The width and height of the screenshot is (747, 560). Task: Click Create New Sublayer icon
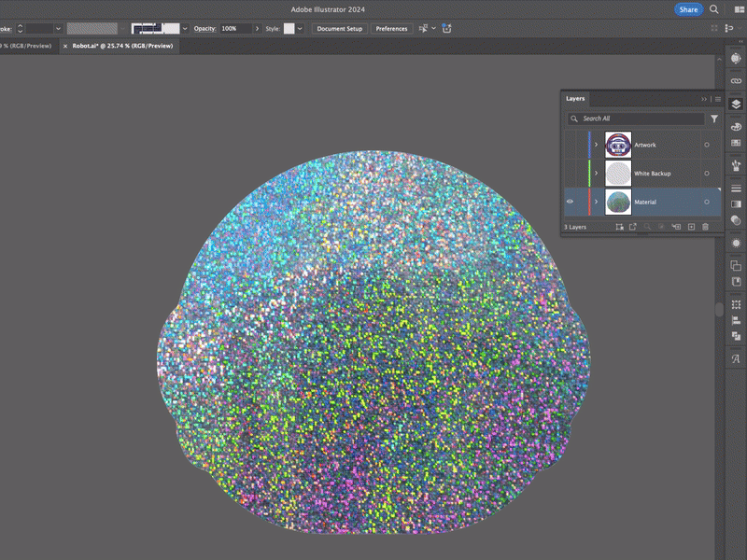coord(676,227)
